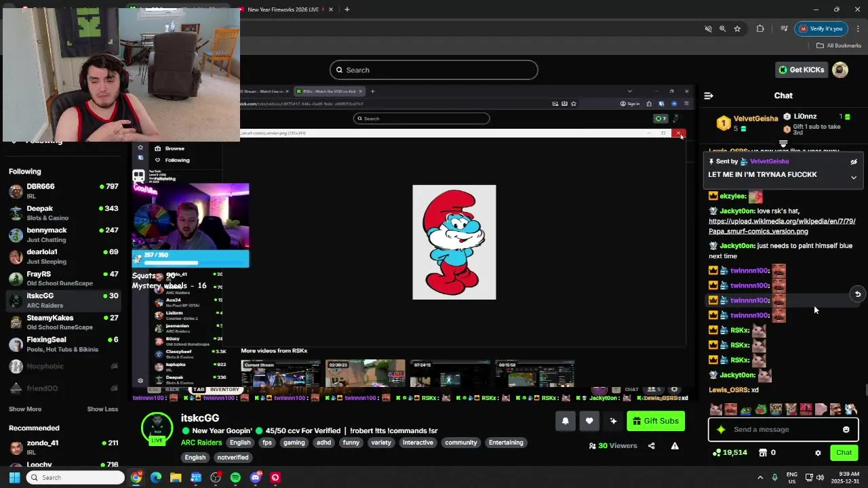This screenshot has height=488, width=868.
Task: Click Gift Subs button
Action: coord(655,421)
